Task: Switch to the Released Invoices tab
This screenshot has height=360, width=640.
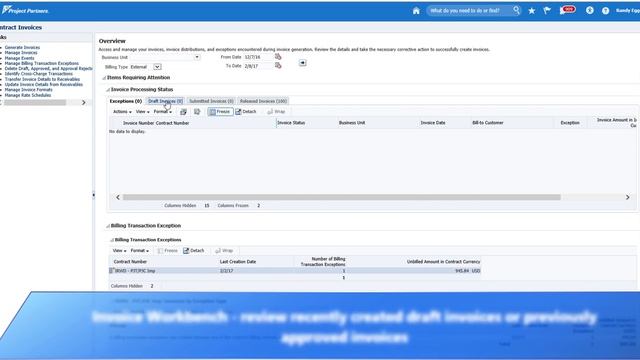Action: tap(263, 101)
